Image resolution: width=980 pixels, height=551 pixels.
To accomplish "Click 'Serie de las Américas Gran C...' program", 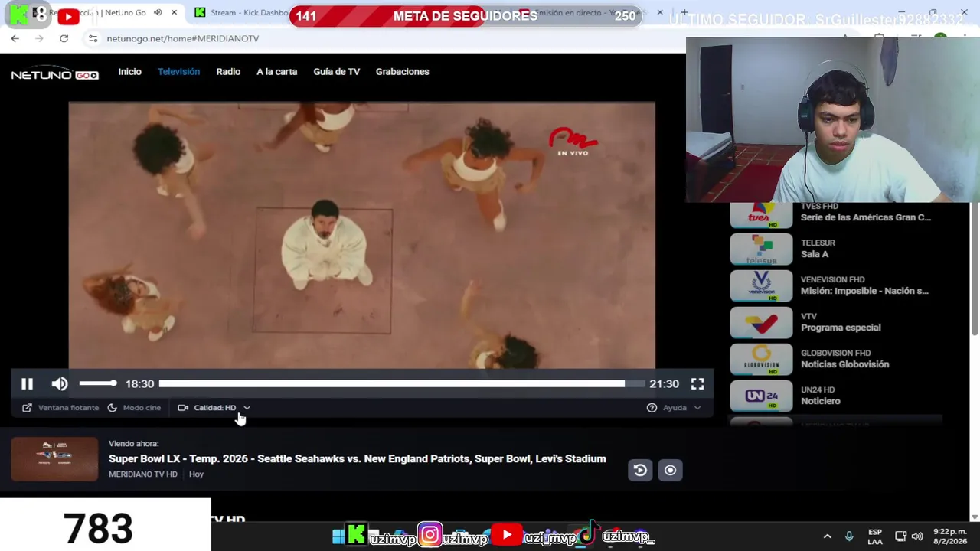I will (866, 217).
